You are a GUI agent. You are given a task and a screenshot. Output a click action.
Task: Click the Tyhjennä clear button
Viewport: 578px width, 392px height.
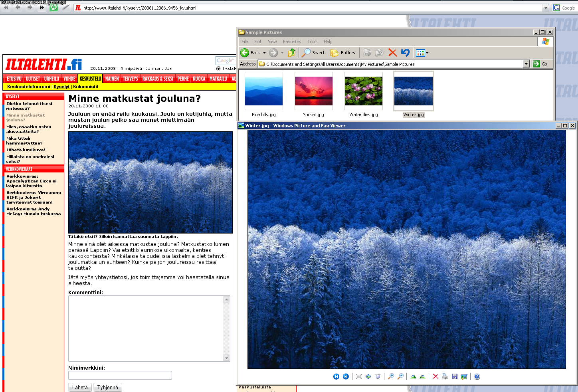coord(108,387)
